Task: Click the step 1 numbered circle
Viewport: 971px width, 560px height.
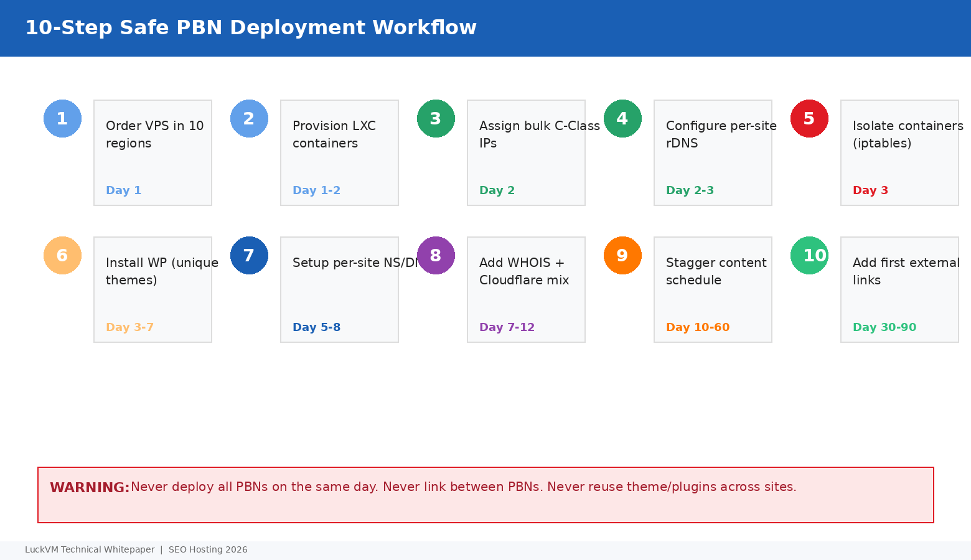Action: pyautogui.click(x=62, y=118)
